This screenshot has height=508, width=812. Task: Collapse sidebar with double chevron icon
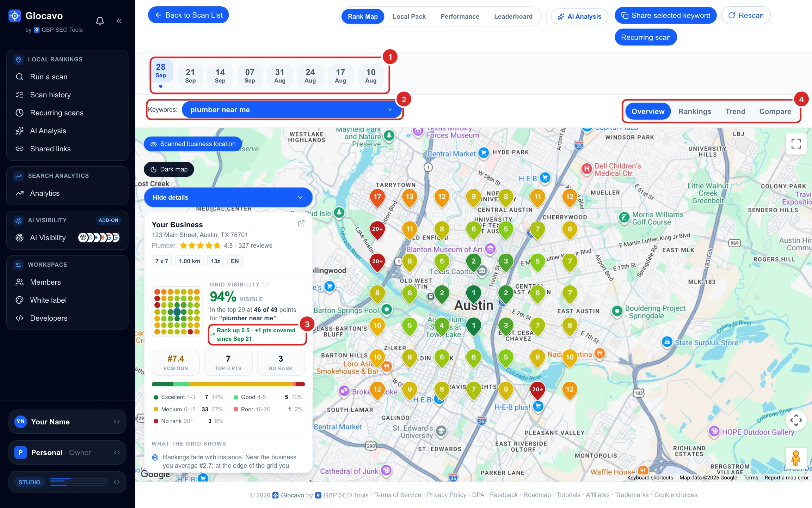tap(119, 21)
